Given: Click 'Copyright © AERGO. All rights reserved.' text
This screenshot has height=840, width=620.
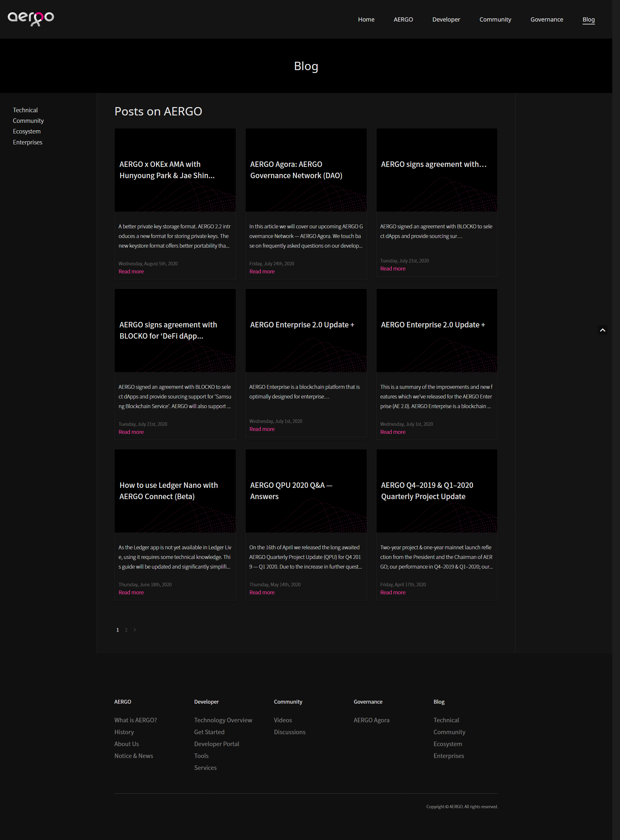Looking at the screenshot, I should [462, 807].
